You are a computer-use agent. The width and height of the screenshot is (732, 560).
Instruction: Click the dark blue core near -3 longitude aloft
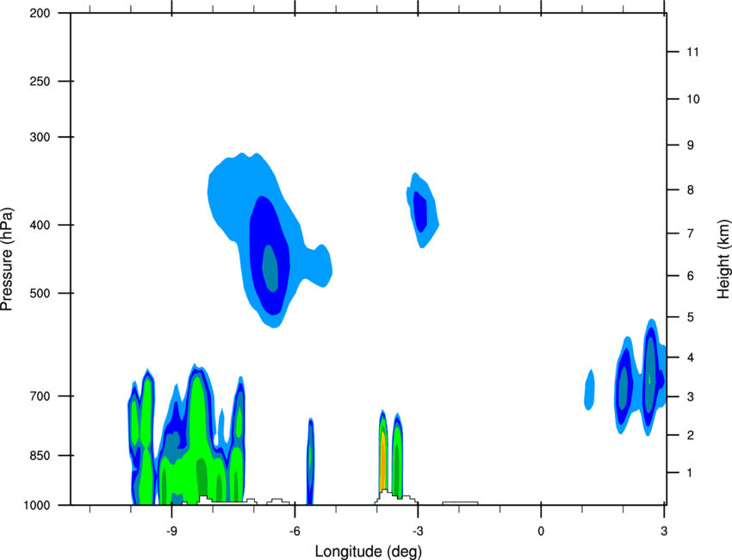(420, 213)
